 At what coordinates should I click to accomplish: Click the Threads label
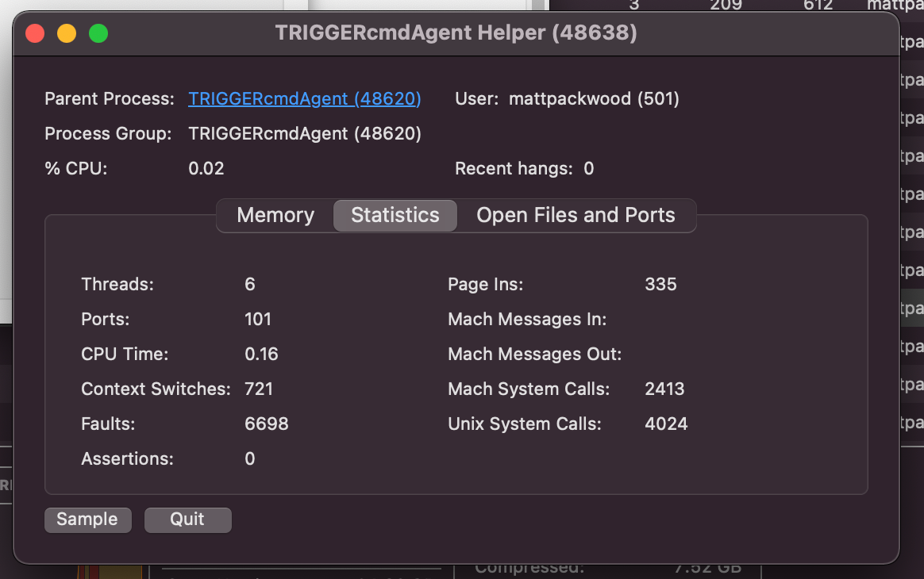point(117,285)
